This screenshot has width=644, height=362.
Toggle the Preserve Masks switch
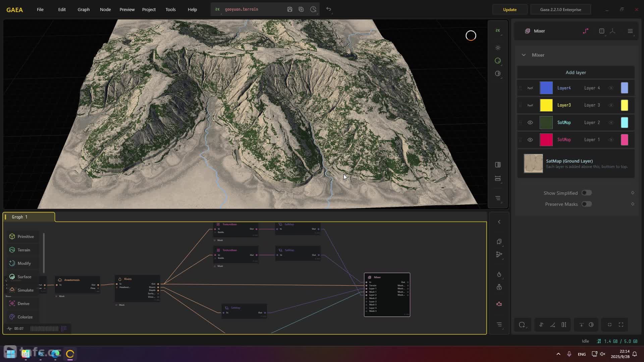tap(586, 204)
